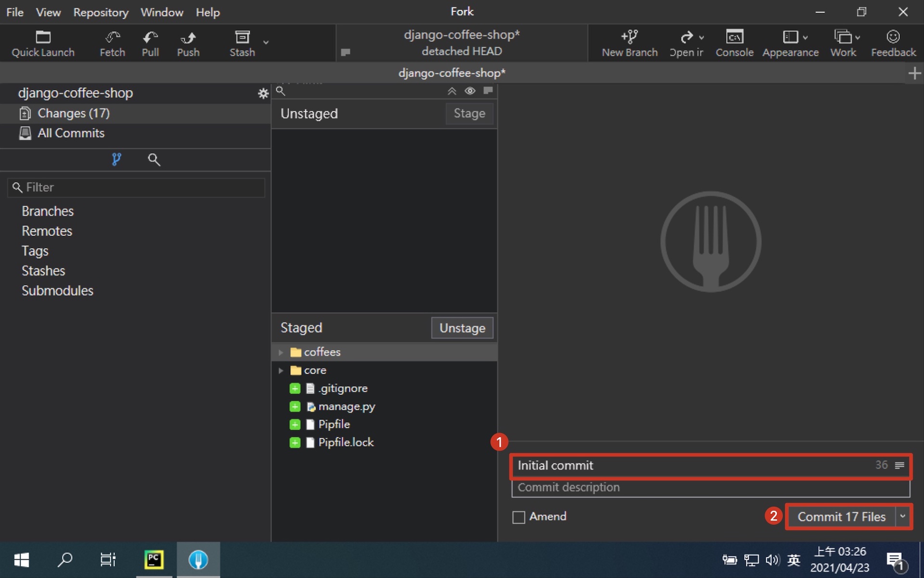This screenshot has width=924, height=578.
Task: Open the Stash dropdown arrow
Action: 266,42
